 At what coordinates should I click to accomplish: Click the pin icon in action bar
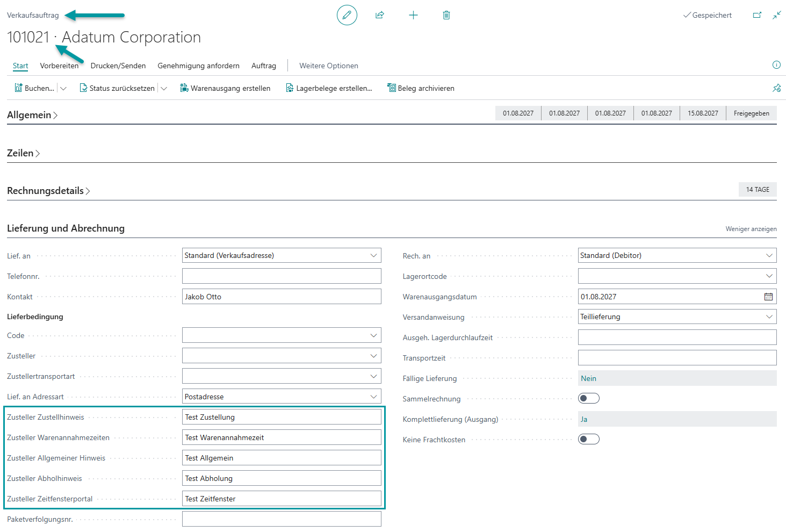click(776, 88)
